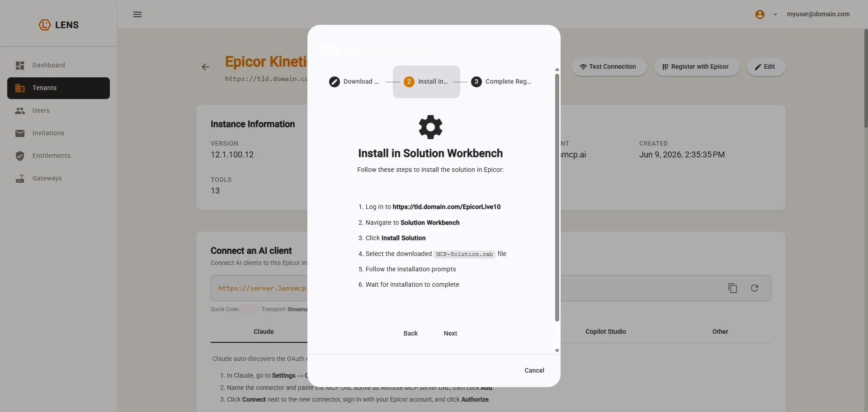Click the Dashboard grid icon
Image resolution: width=868 pixels, height=412 pixels.
tap(20, 66)
